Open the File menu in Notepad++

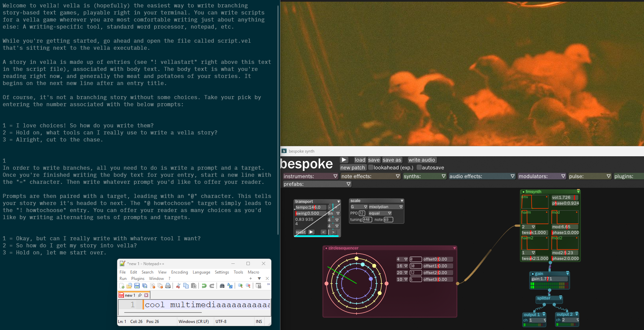pyautogui.click(x=123, y=272)
